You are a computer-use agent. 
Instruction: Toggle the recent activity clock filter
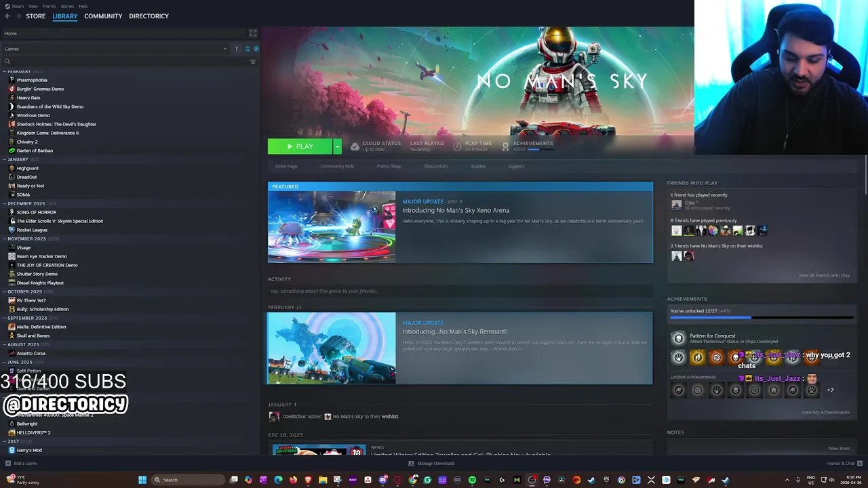248,49
